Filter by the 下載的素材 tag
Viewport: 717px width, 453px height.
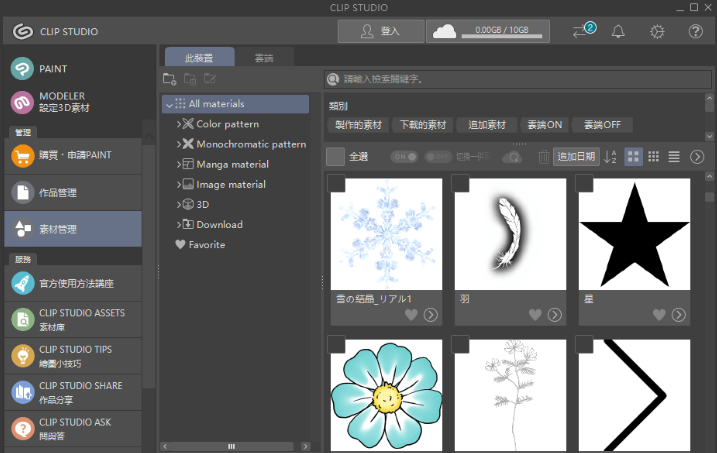(x=423, y=125)
